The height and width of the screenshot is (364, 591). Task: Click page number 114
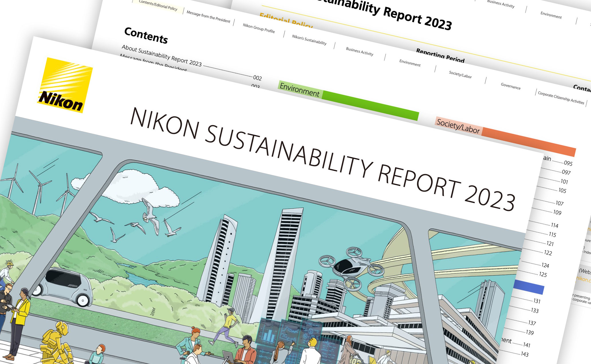554,225
